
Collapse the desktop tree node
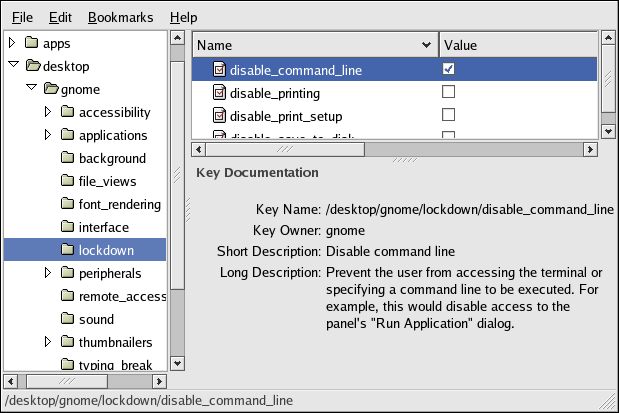tap(12, 67)
